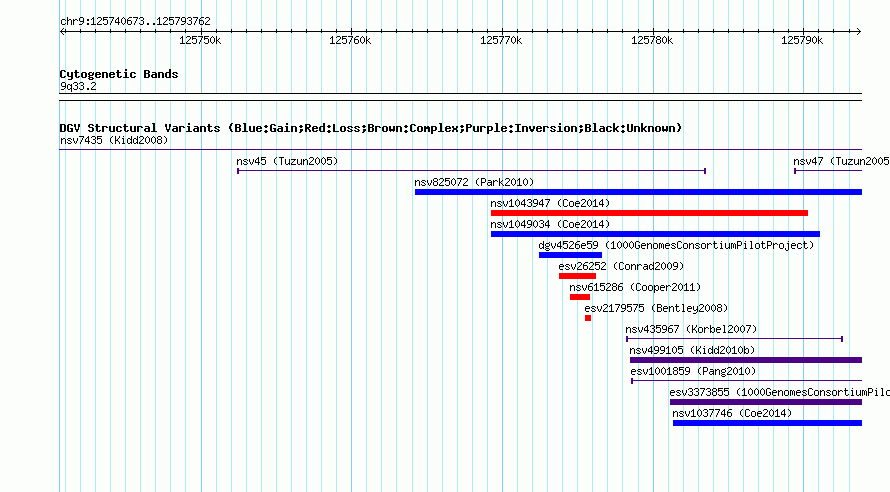The image size is (890, 492).
Task: Open the esv2179575 (Bentley2008) label
Action: (656, 308)
